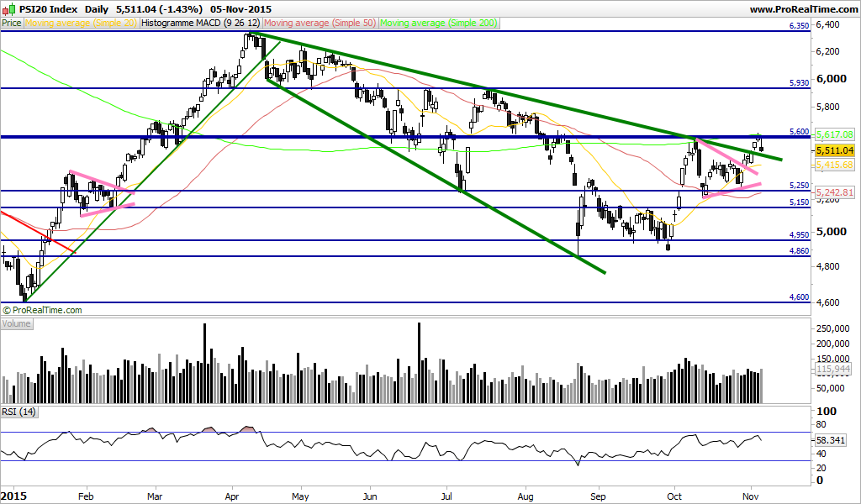
Task: Click the Aug label on time axis
Action: click(x=526, y=496)
